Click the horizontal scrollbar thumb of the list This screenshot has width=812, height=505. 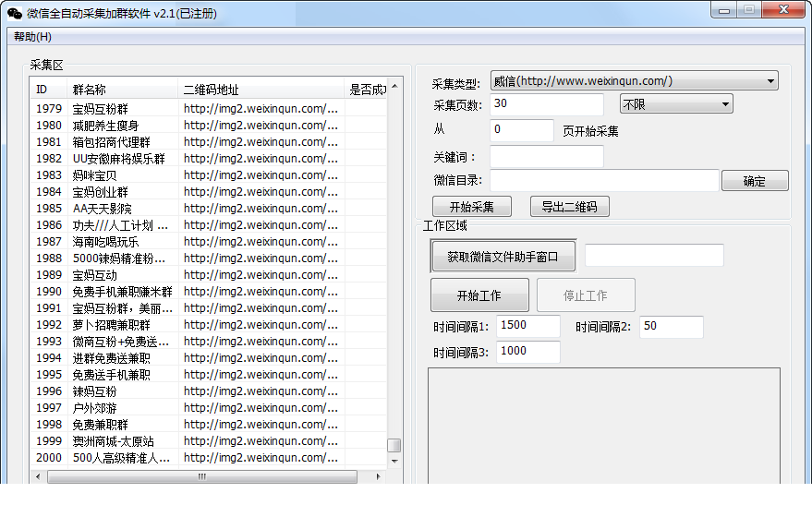point(202,476)
